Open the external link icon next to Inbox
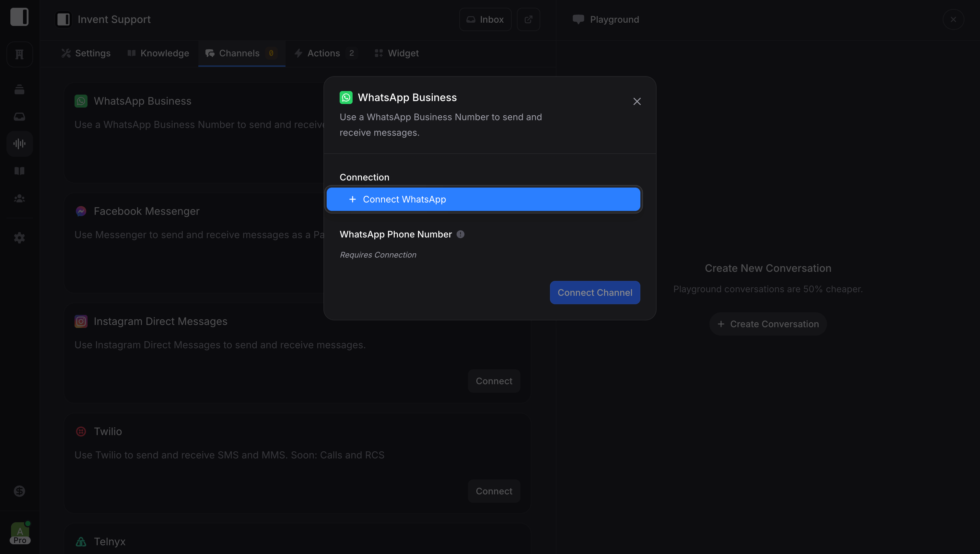This screenshot has height=554, width=980. pyautogui.click(x=528, y=19)
